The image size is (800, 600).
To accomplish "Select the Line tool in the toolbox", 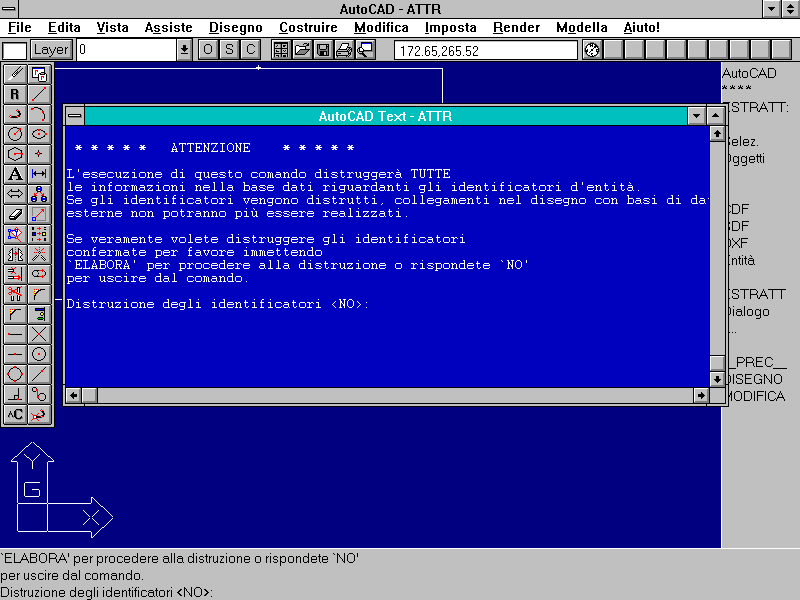I will (x=39, y=94).
